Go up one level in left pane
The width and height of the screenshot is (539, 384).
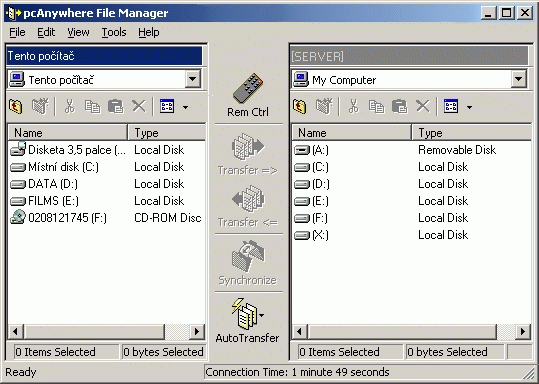(x=16, y=106)
